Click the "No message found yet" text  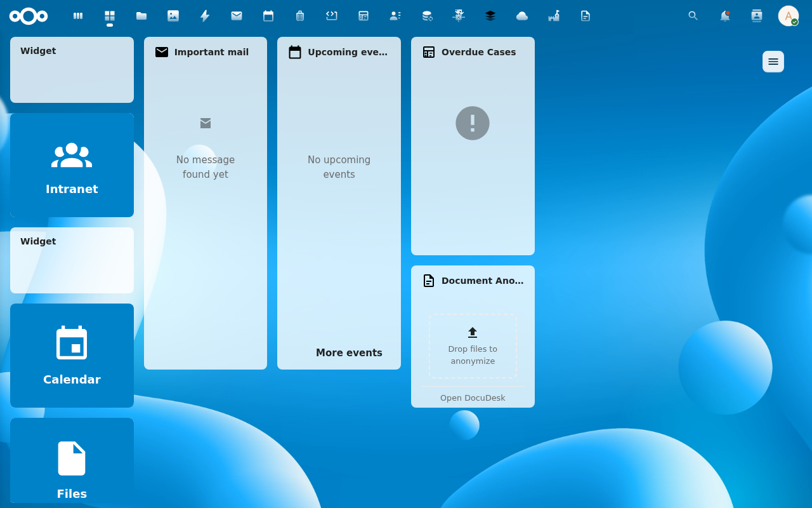(206, 167)
